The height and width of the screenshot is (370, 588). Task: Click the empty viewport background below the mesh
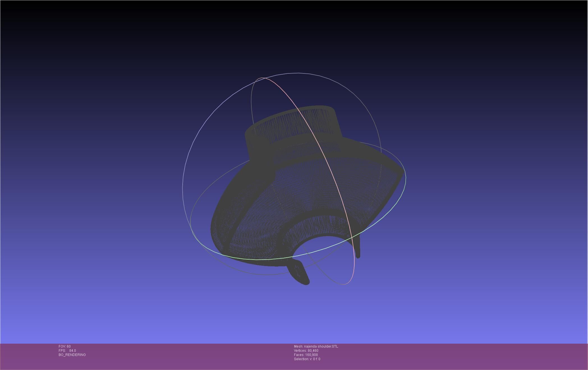coord(294,314)
